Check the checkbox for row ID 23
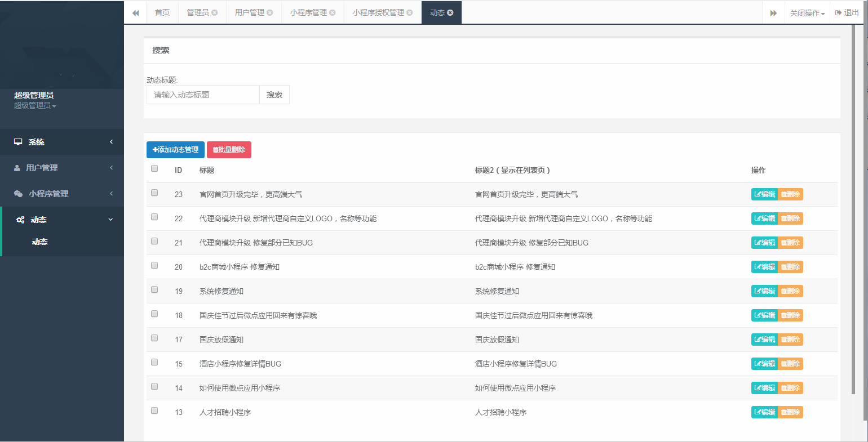 [x=154, y=193]
